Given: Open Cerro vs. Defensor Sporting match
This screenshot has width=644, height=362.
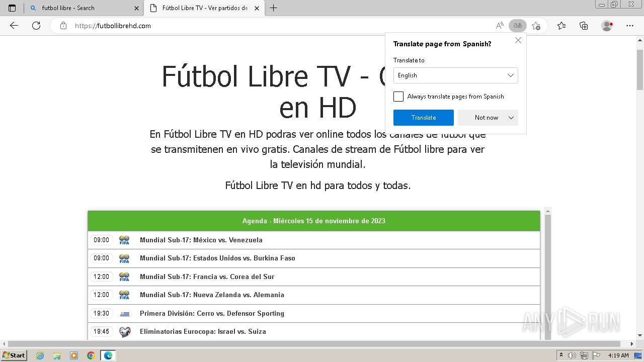Looking at the screenshot, I should (x=314, y=313).
